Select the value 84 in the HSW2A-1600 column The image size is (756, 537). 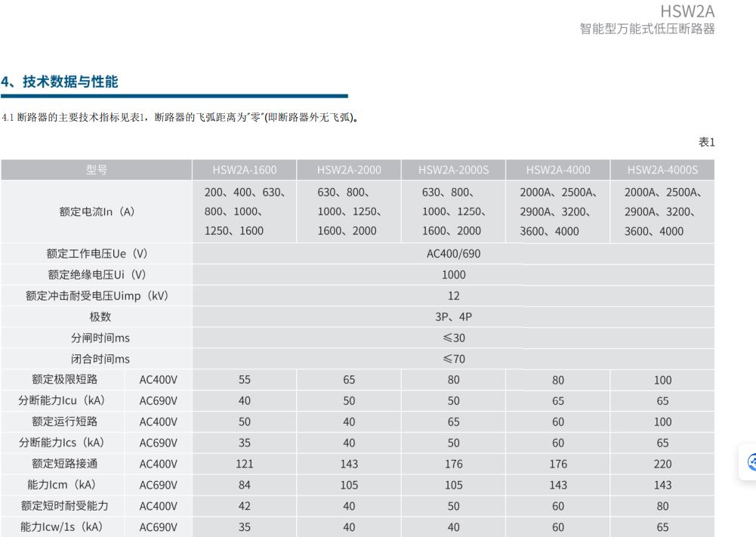[245, 485]
